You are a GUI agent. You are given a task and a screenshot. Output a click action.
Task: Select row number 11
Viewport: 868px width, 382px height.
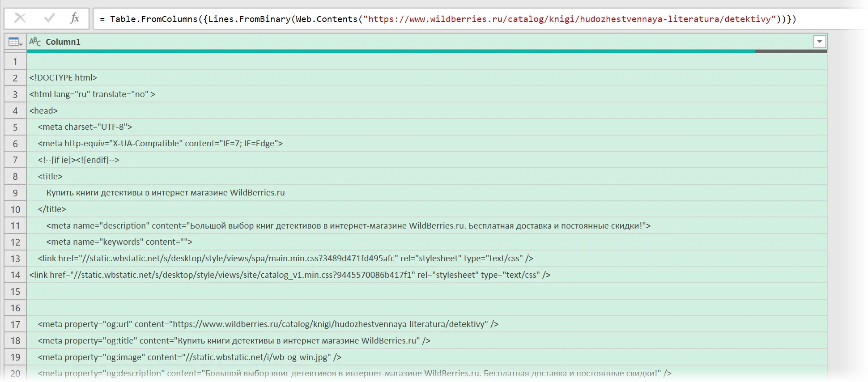click(15, 225)
